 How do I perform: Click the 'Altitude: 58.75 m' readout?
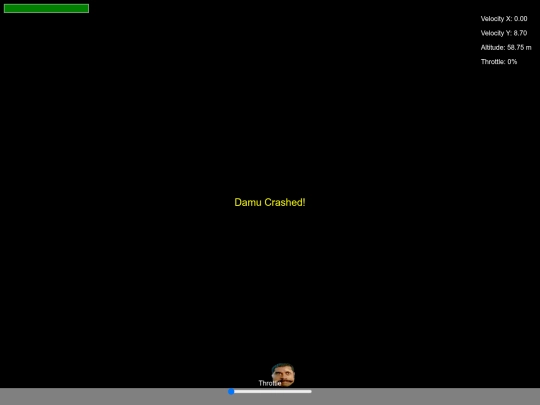tap(506, 48)
